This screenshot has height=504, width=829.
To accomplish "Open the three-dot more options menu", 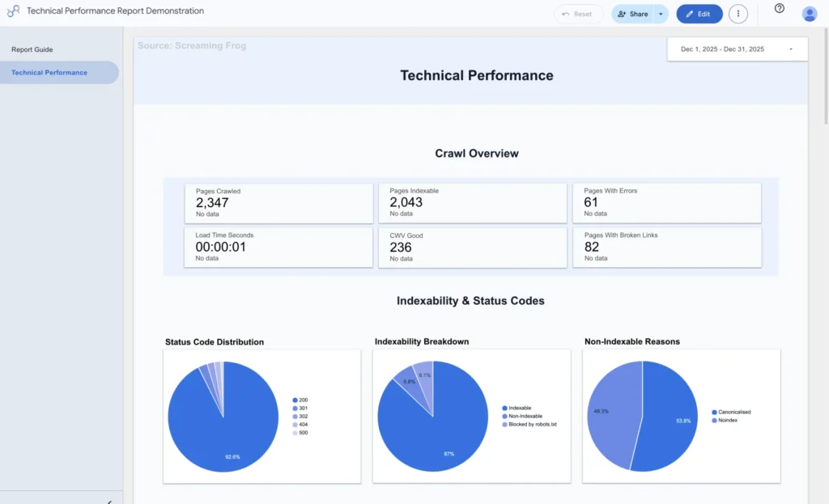I will pyautogui.click(x=738, y=14).
